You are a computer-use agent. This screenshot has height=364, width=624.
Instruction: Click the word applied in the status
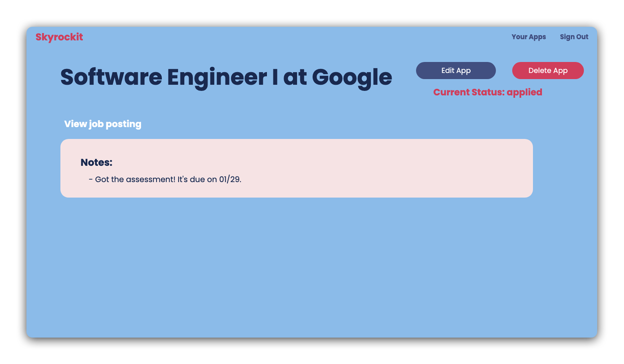tap(524, 92)
